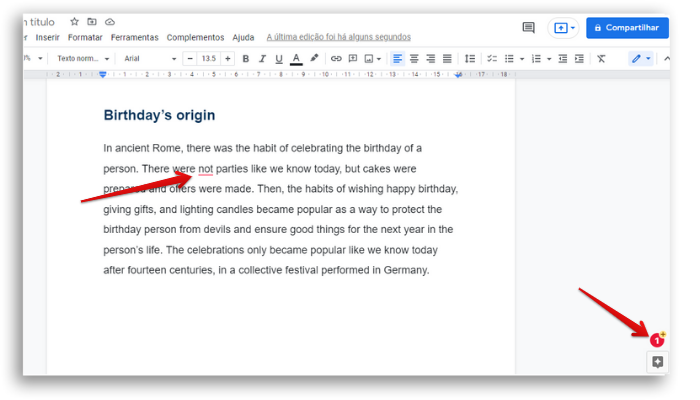The image size is (700, 400).
Task: Click the word "Germany" in text
Action: [x=405, y=270]
